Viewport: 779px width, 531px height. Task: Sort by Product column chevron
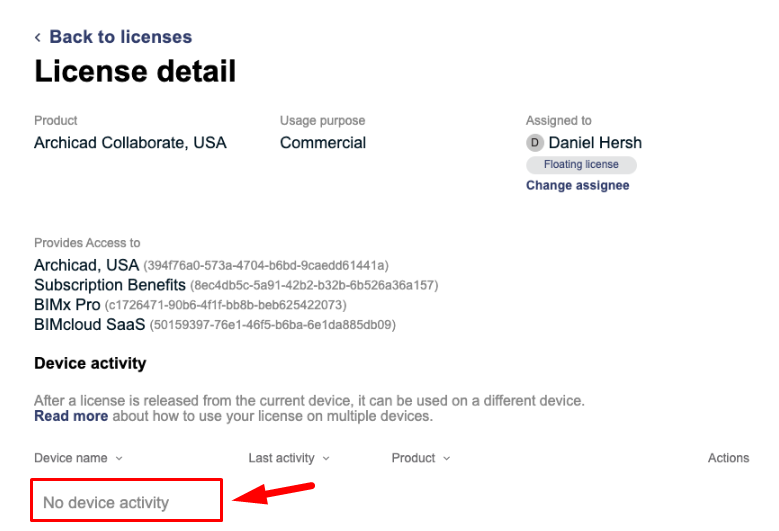tap(446, 458)
